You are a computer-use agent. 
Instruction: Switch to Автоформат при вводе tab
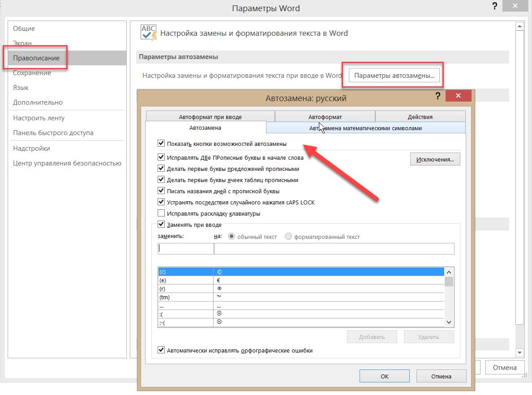[x=210, y=117]
